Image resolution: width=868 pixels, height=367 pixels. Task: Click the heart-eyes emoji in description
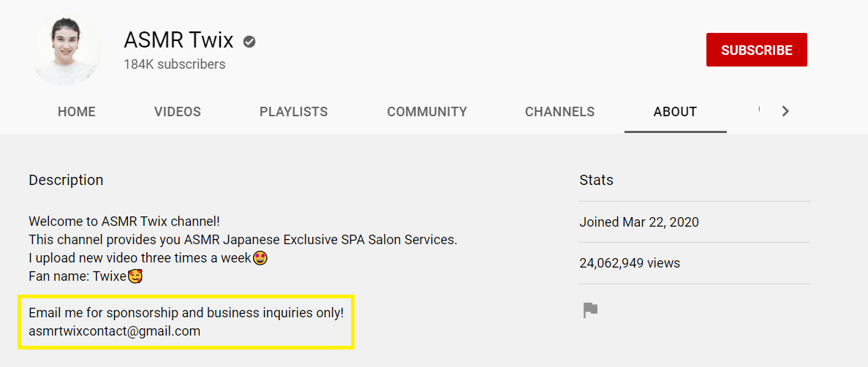click(259, 258)
